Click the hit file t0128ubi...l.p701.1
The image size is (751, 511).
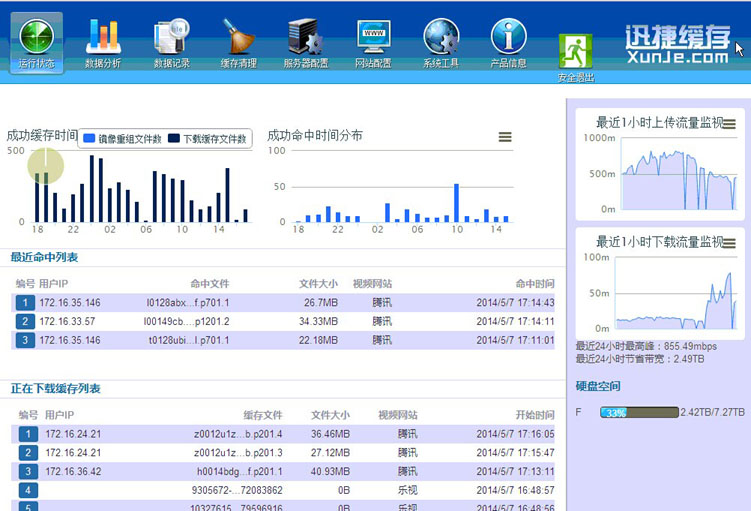pos(189,340)
